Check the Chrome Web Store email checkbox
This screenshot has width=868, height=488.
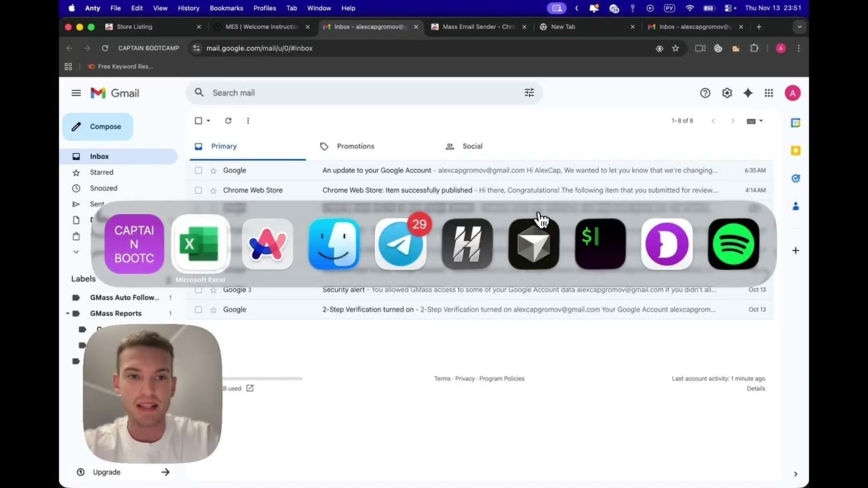click(198, 190)
